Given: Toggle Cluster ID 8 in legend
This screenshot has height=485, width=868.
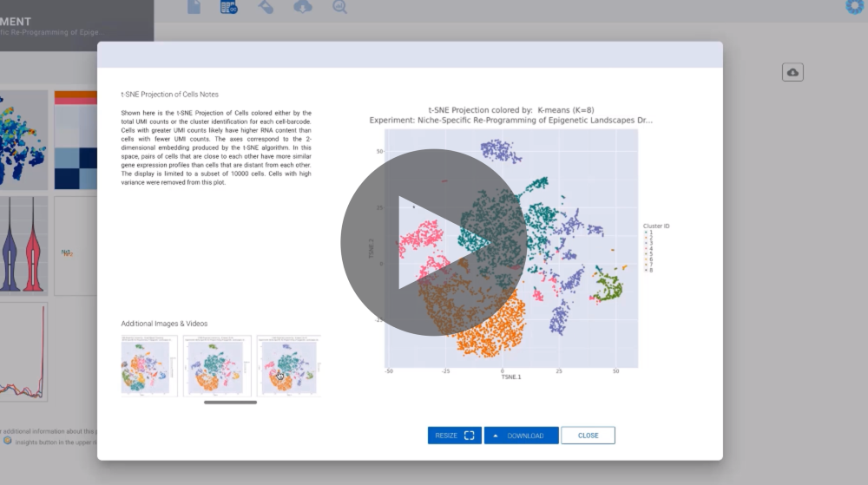Looking at the screenshot, I should coord(648,271).
